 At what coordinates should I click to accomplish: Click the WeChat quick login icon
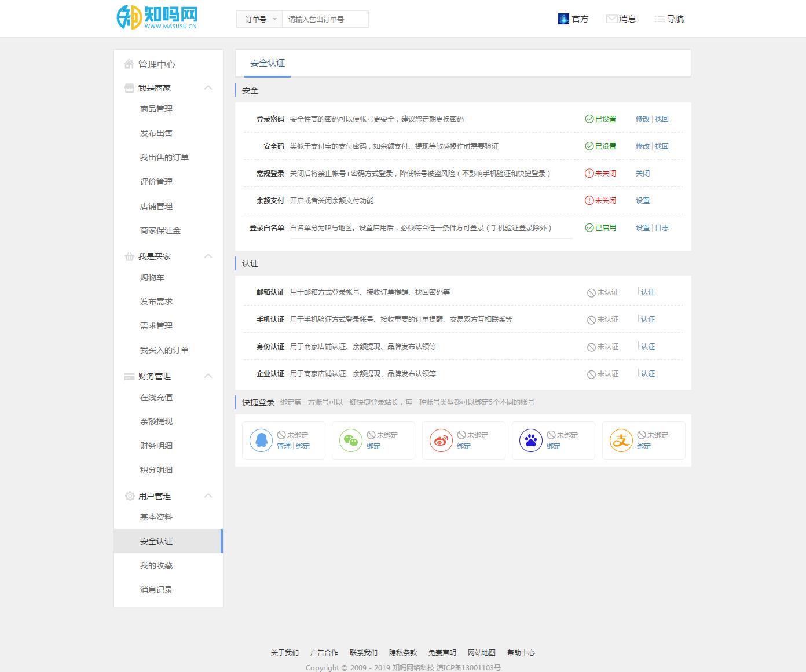click(350, 440)
